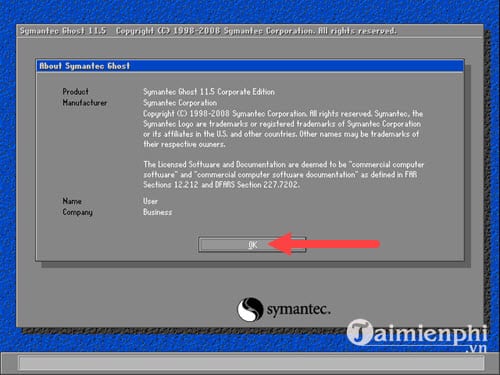Click the About Symantec Ghost title bar
Screen dimensions: 500x375
(x=250, y=66)
